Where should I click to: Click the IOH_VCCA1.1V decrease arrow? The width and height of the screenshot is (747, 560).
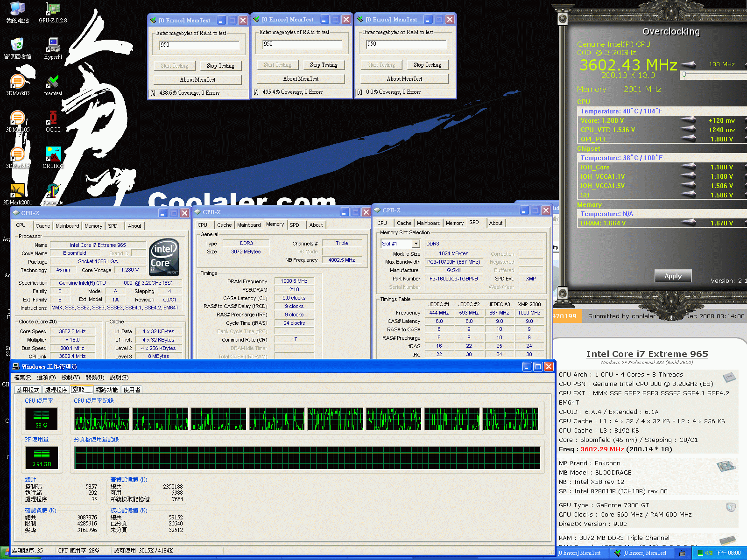(689, 176)
